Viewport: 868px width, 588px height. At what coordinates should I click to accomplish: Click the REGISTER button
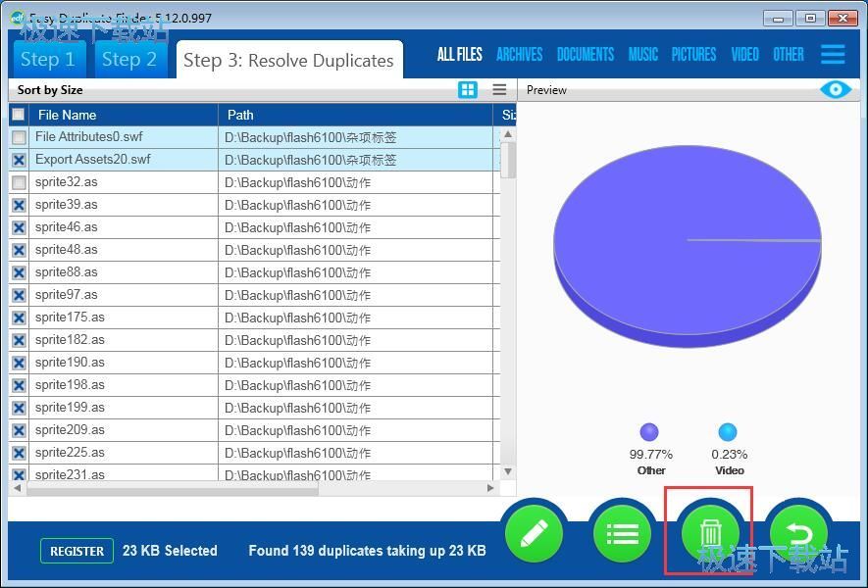point(77,551)
